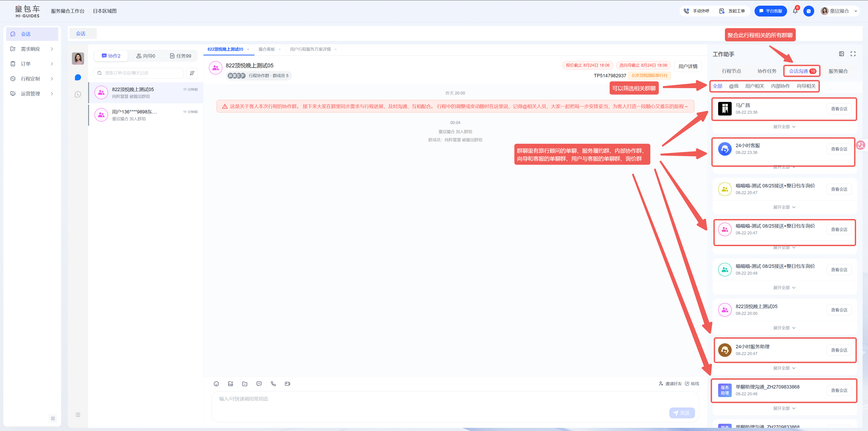Click the group avatar in the chat header
The image size is (868, 431).
(216, 68)
